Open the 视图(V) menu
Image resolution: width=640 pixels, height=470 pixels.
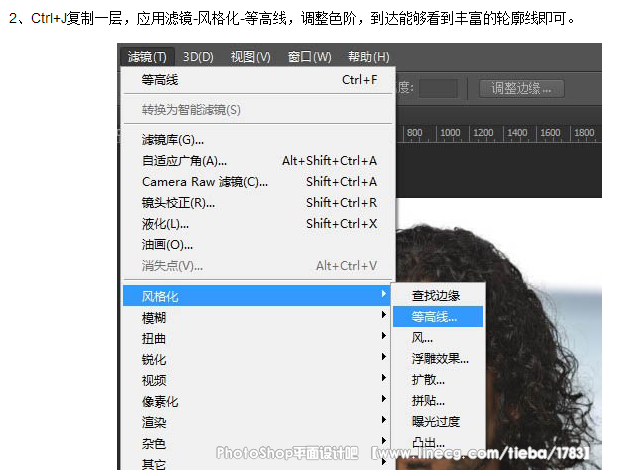click(250, 57)
